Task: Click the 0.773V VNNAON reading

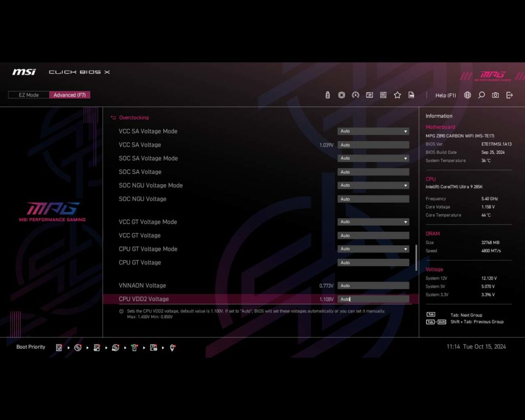Action: pyautogui.click(x=327, y=286)
